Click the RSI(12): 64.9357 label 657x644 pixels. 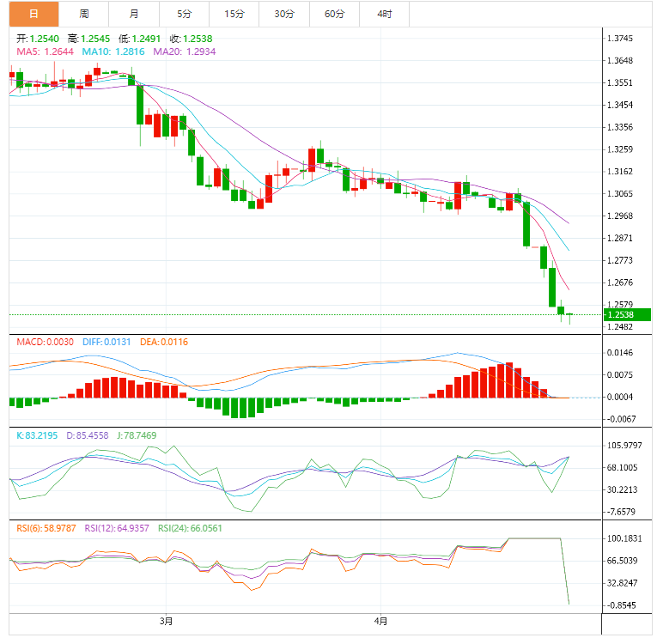117,528
